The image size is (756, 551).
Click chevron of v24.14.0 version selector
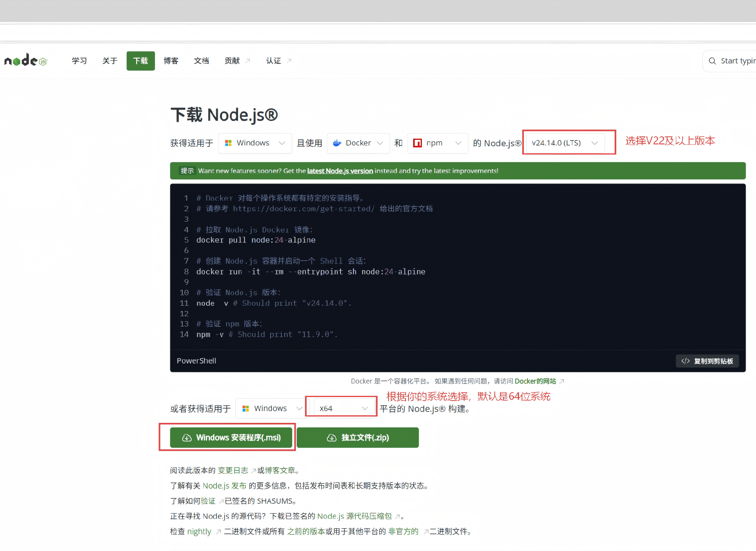pyautogui.click(x=594, y=143)
